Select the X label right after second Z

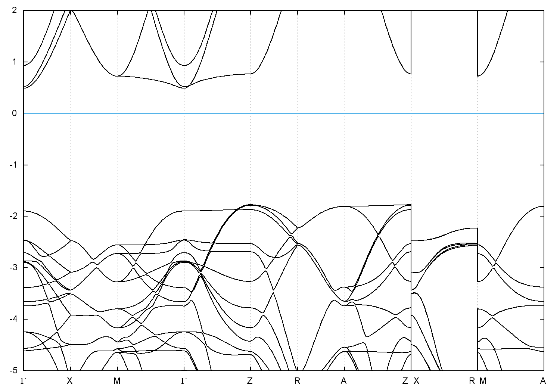417,381
